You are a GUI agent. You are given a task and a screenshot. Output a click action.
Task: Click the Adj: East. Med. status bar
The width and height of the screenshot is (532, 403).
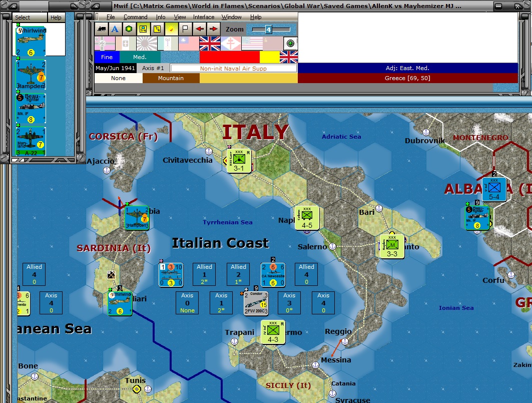tap(407, 68)
